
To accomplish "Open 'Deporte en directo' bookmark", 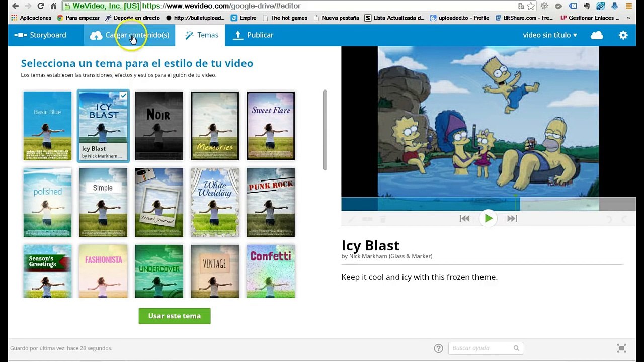I will click(132, 18).
